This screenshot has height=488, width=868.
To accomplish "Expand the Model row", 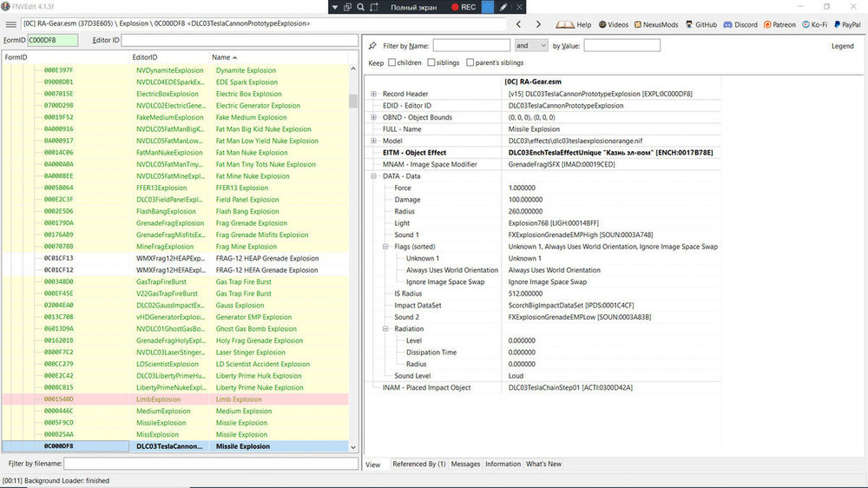I will pos(373,141).
